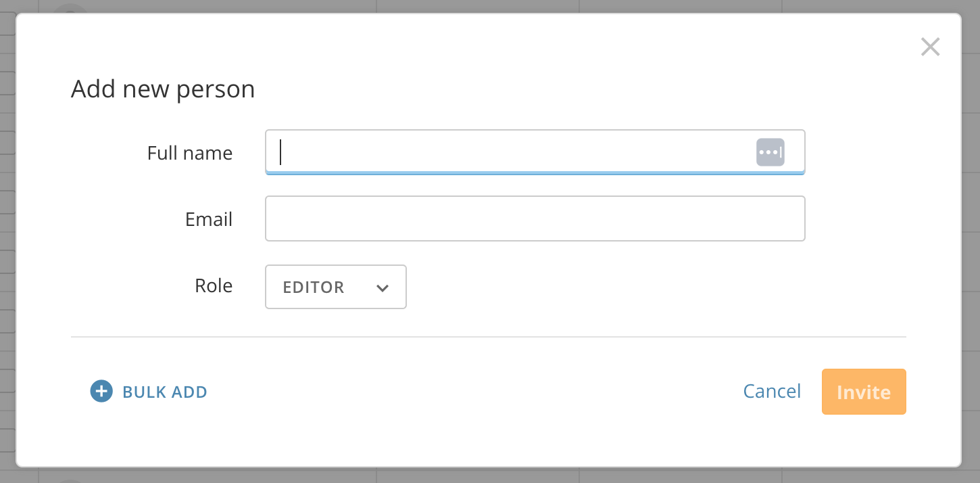Select Cancel to abort adding a person
This screenshot has height=483, width=980.
771,391
